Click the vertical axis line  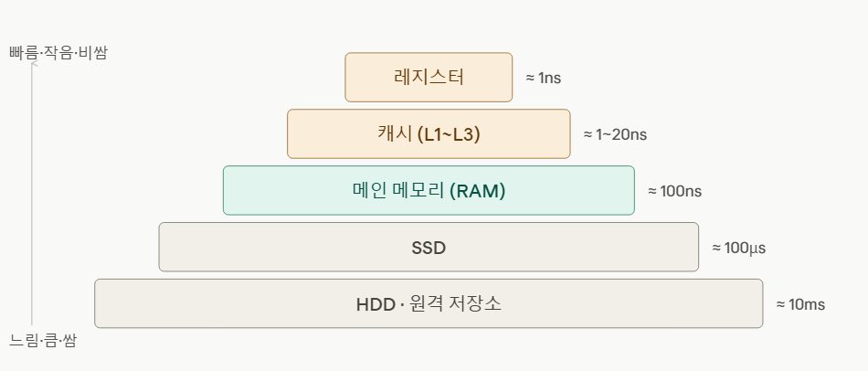32,194
